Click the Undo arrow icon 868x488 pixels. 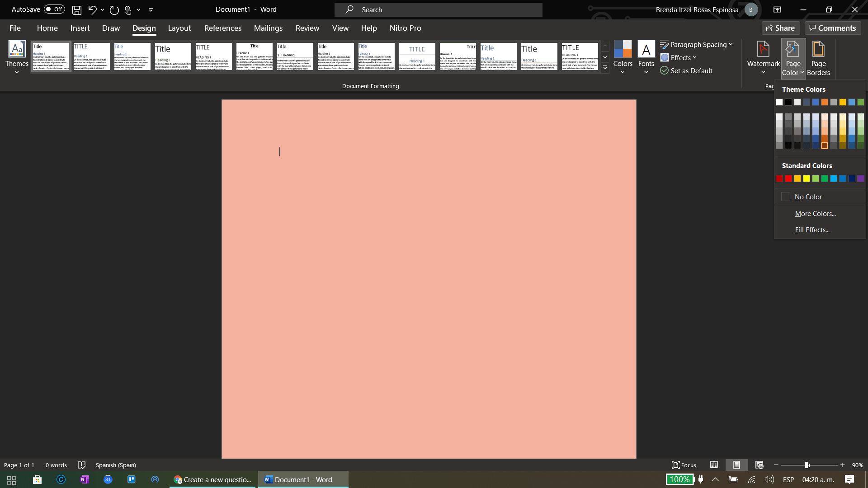(92, 9)
